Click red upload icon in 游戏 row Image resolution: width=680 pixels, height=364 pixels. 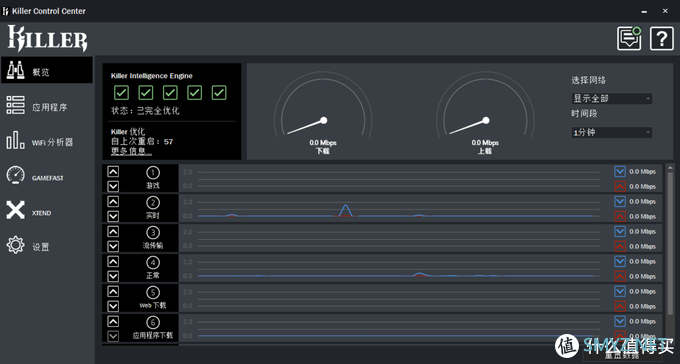[x=620, y=187]
